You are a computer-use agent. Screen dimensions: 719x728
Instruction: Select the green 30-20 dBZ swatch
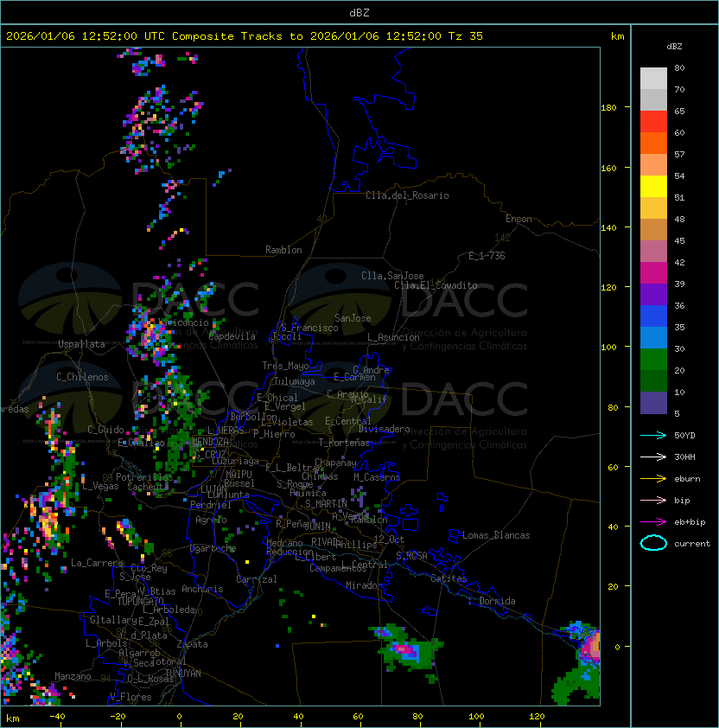coord(653,360)
